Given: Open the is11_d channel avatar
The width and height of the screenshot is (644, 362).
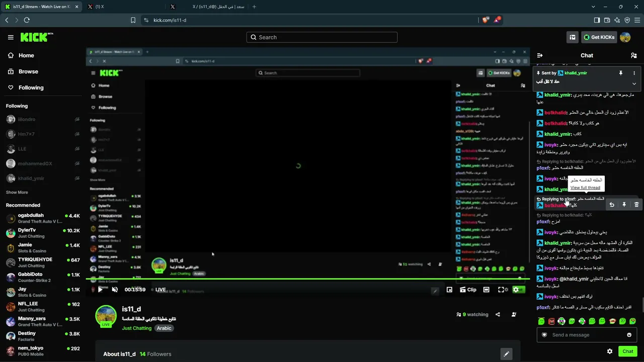Looking at the screenshot, I should pos(106,316).
